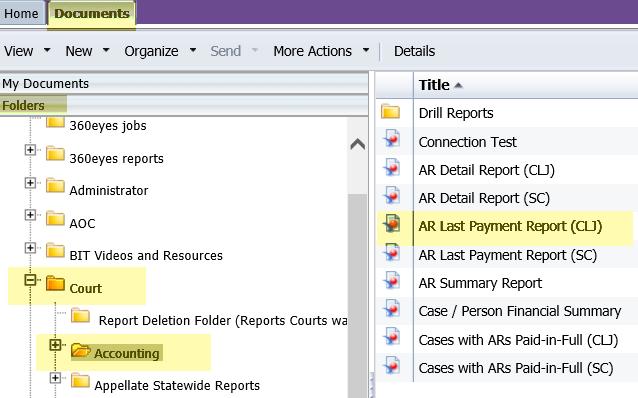Click the dropdown arrow next to Organize

coord(193,50)
